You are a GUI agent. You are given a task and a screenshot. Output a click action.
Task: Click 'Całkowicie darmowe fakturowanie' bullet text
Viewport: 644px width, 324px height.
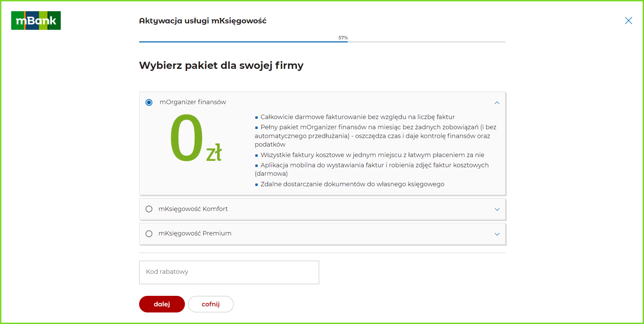click(x=358, y=117)
